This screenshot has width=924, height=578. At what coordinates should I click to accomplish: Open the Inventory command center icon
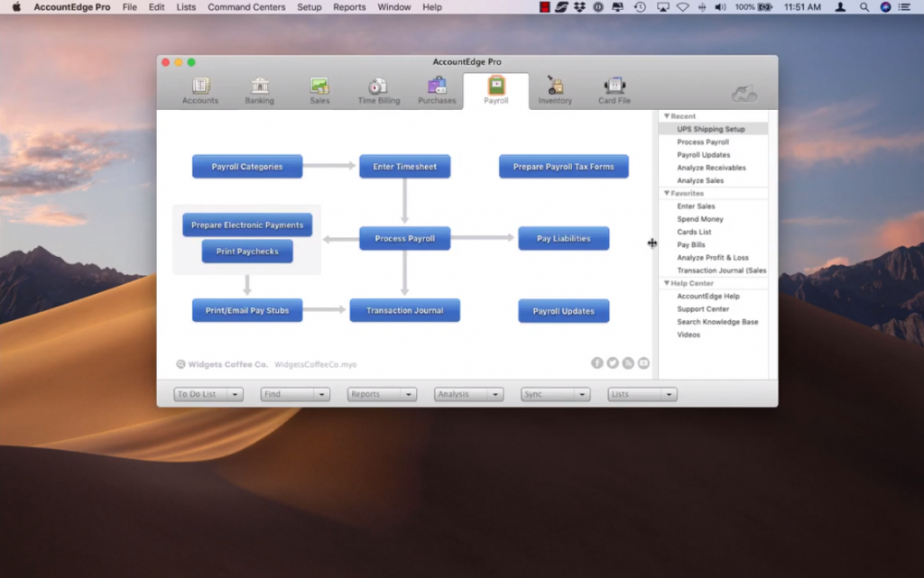coord(555,90)
